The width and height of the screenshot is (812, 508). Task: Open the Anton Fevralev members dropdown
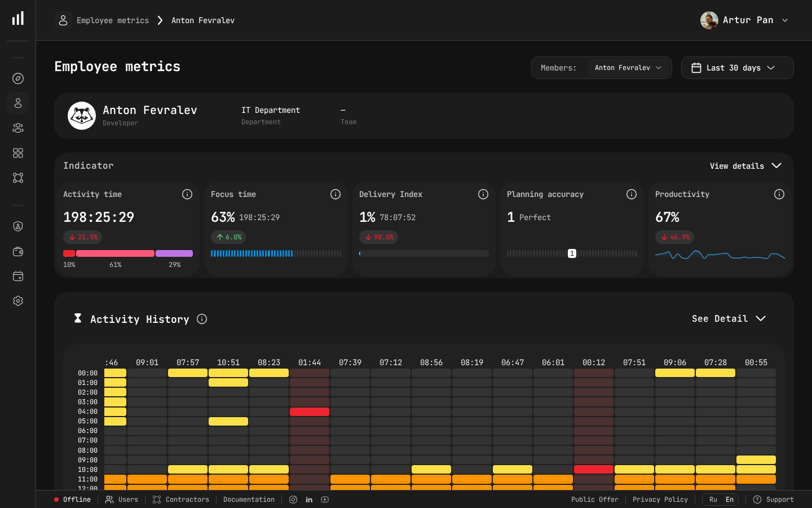coord(628,67)
